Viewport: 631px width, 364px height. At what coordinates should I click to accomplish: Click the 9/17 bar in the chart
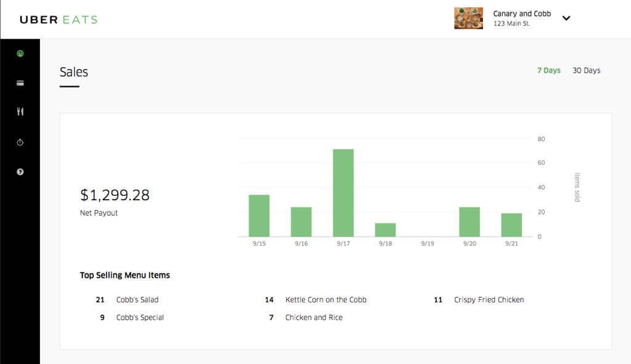click(343, 193)
